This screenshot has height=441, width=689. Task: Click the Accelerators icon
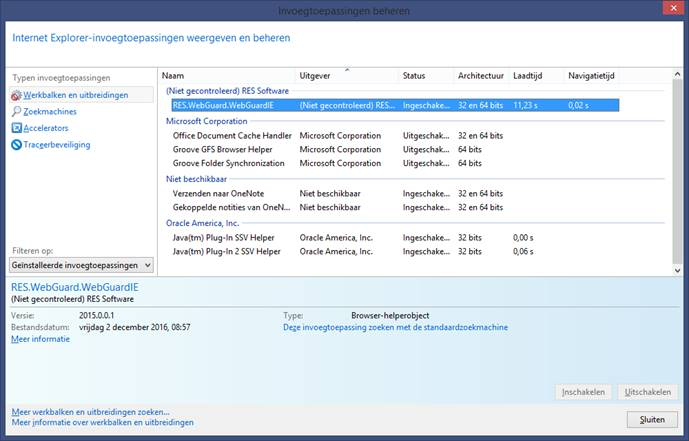coord(16,128)
